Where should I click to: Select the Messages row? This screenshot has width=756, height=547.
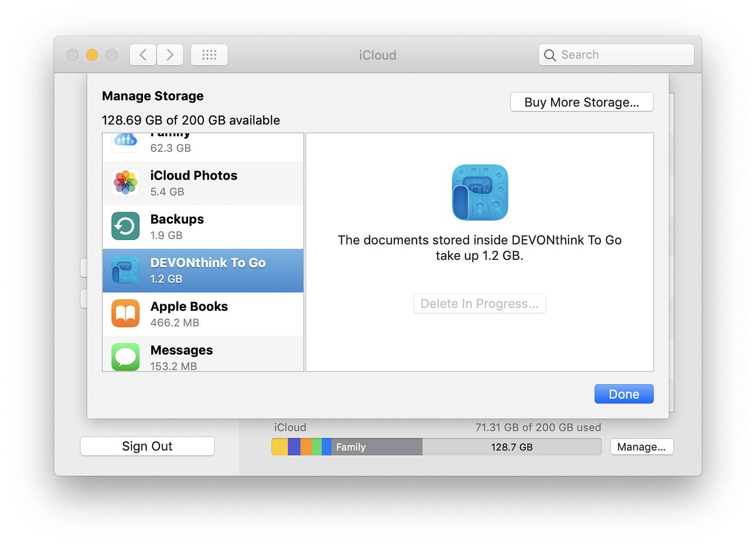pos(203,354)
